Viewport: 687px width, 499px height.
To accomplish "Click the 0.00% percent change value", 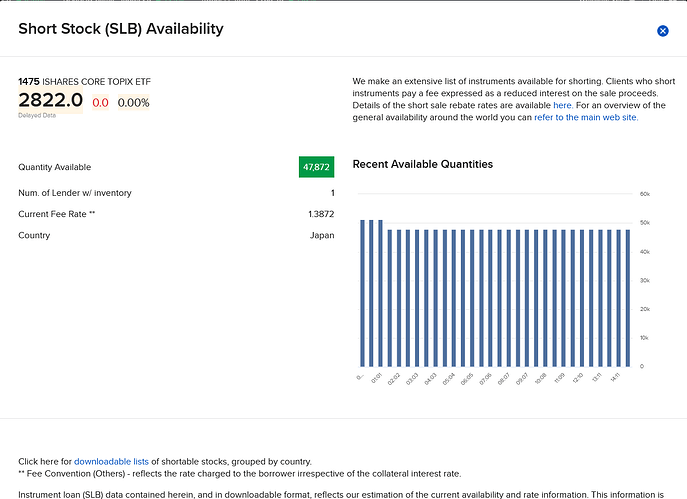I will click(x=134, y=103).
